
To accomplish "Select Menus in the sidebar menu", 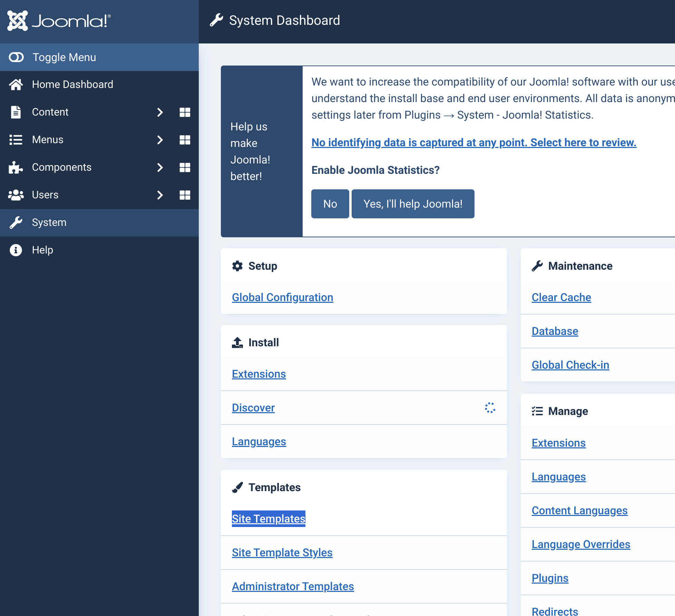I will coord(48,140).
